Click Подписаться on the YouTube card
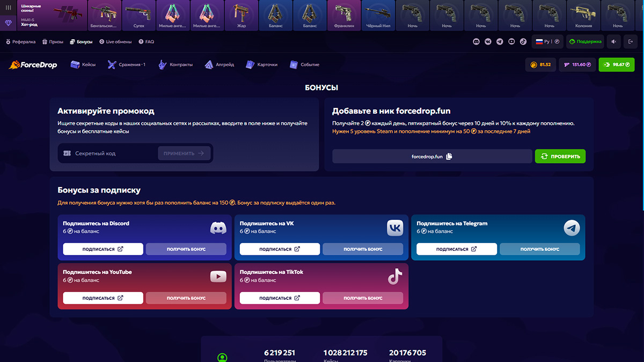This screenshot has height=362, width=644. pyautogui.click(x=103, y=298)
